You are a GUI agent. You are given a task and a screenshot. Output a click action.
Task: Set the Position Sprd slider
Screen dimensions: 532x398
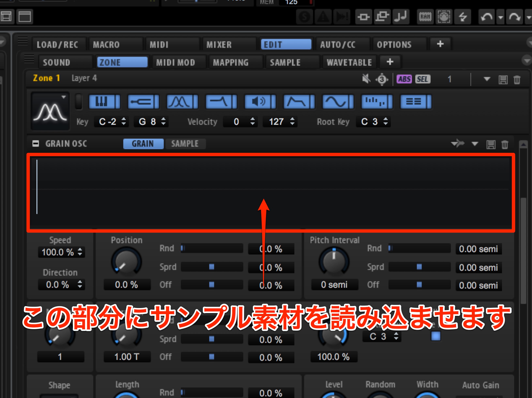click(212, 267)
